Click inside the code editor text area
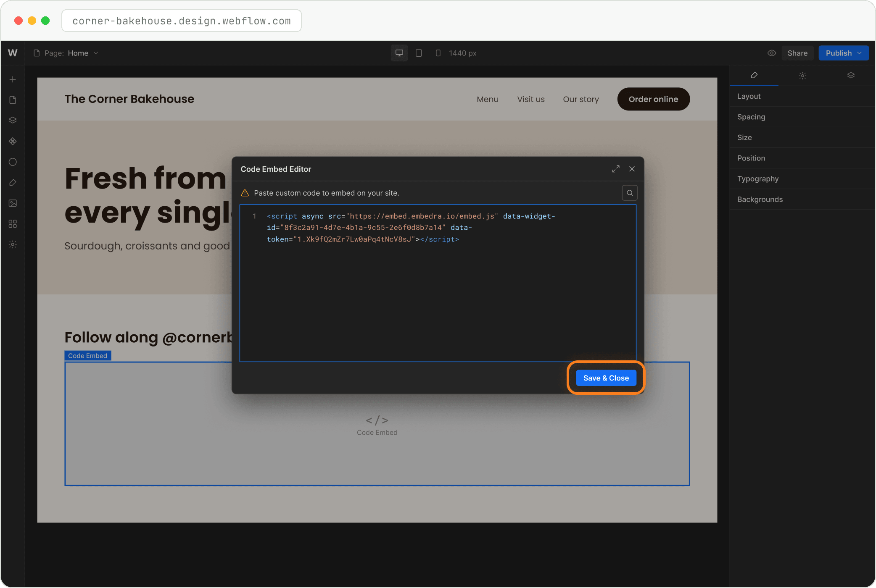The height and width of the screenshot is (588, 876). [438, 283]
